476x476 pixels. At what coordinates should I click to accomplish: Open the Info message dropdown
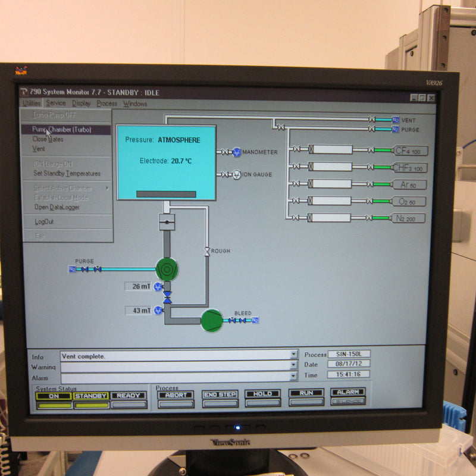pos(293,353)
